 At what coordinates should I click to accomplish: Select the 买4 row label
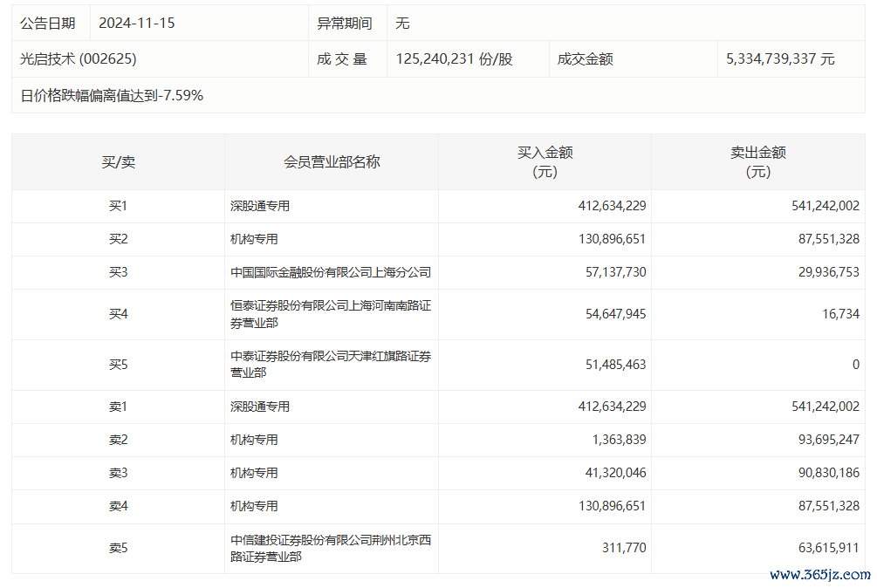(118, 314)
